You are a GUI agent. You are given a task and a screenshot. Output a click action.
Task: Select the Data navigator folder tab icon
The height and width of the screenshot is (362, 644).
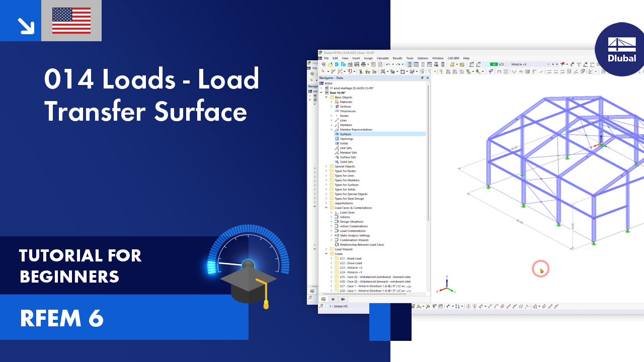(x=324, y=299)
